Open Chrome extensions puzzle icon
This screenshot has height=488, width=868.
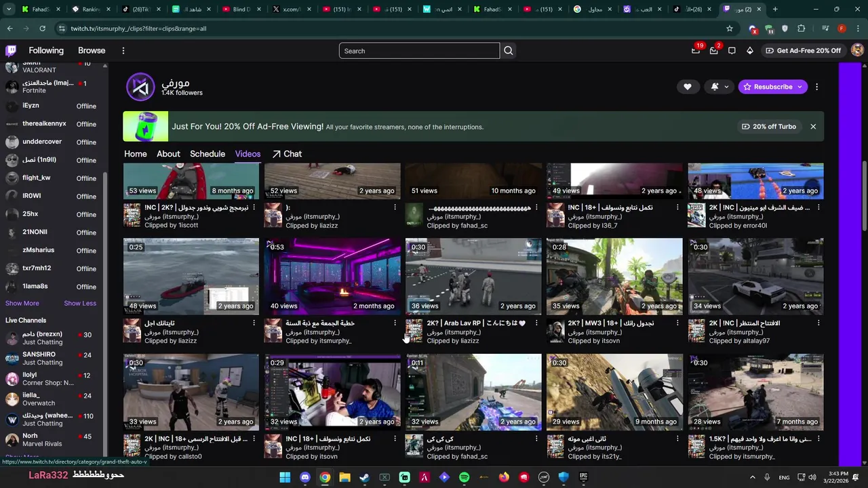[802, 28]
